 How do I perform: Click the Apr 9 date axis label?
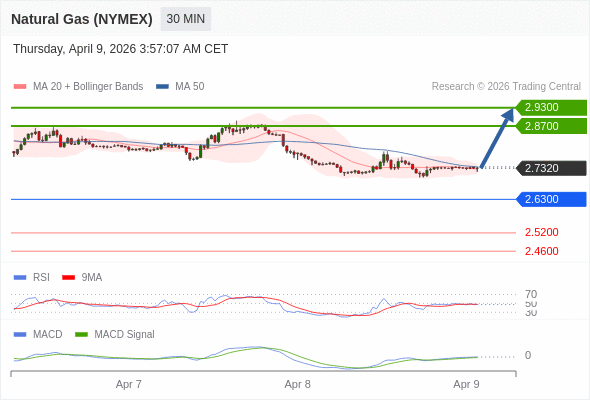(x=466, y=385)
